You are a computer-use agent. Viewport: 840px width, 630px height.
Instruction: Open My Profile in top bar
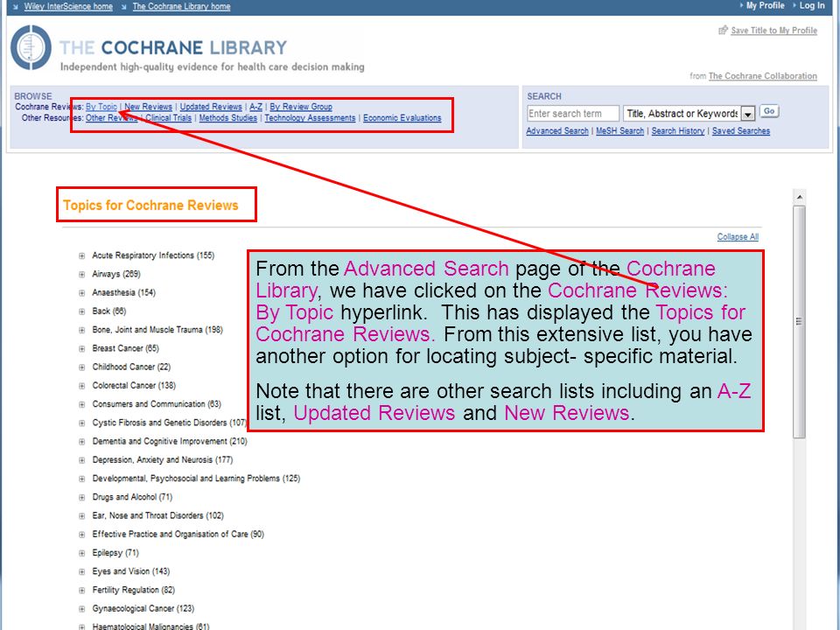point(765,5)
